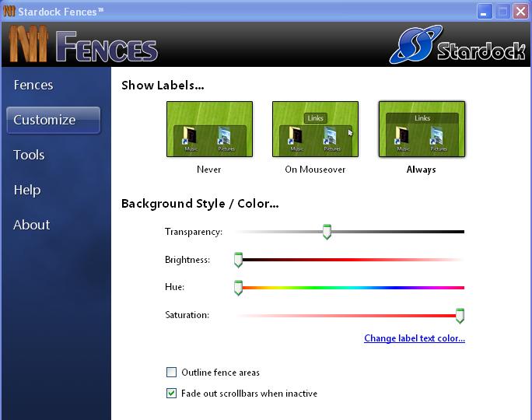Choose the Never show labels thumbnail
The image size is (532, 420).
tap(209, 129)
